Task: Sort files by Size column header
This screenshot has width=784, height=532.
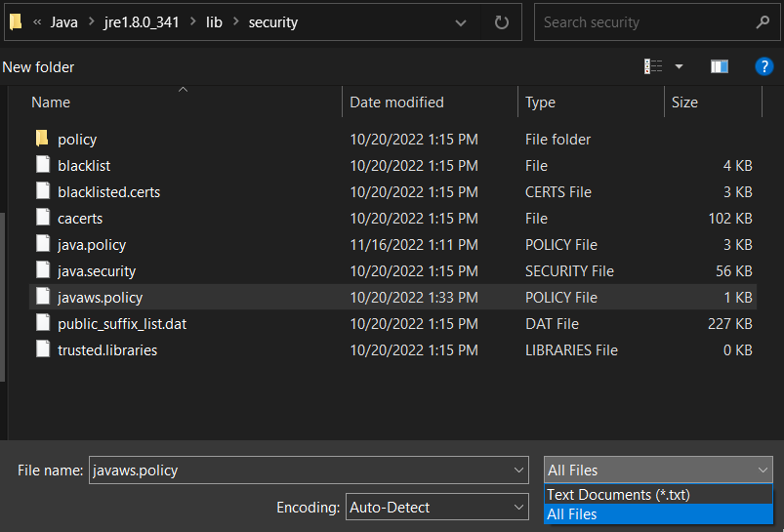Action: coord(684,102)
